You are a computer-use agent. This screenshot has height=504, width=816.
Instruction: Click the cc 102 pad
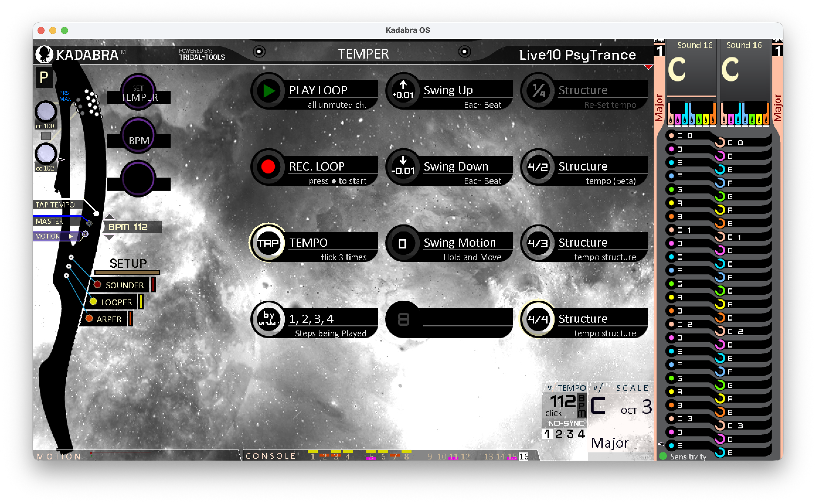pyautogui.click(x=46, y=154)
